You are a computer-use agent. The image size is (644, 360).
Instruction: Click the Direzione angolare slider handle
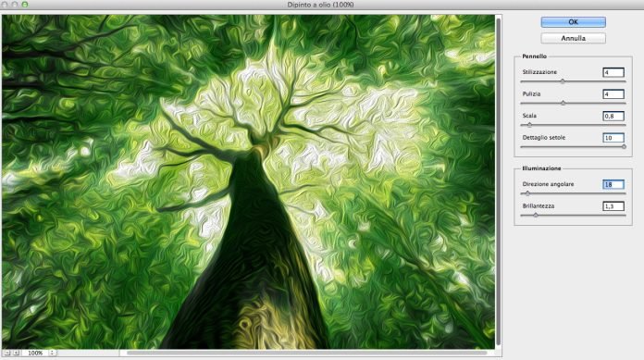[527, 193]
